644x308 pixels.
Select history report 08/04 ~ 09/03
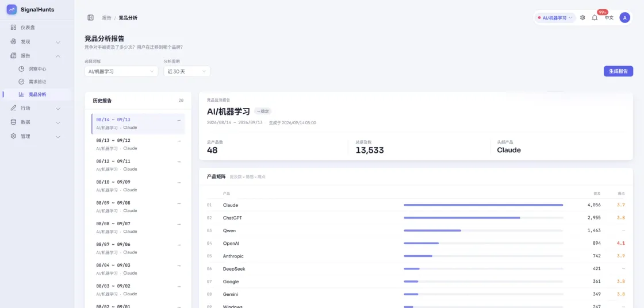pyautogui.click(x=138, y=269)
